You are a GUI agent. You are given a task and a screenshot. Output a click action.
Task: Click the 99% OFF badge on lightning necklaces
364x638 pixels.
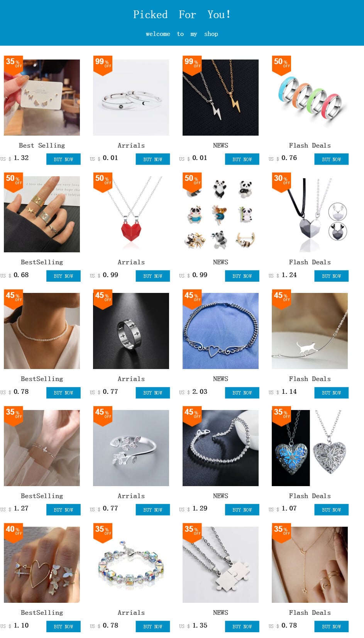[x=192, y=65]
